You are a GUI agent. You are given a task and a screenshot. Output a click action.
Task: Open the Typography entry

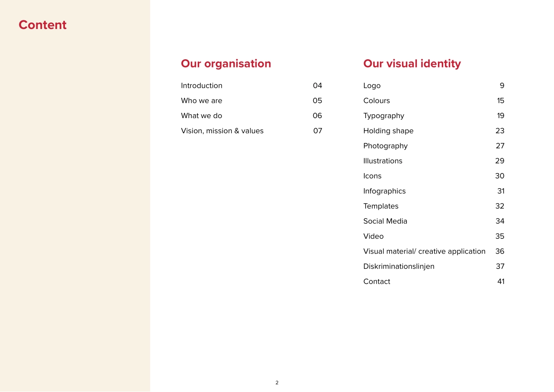(384, 116)
